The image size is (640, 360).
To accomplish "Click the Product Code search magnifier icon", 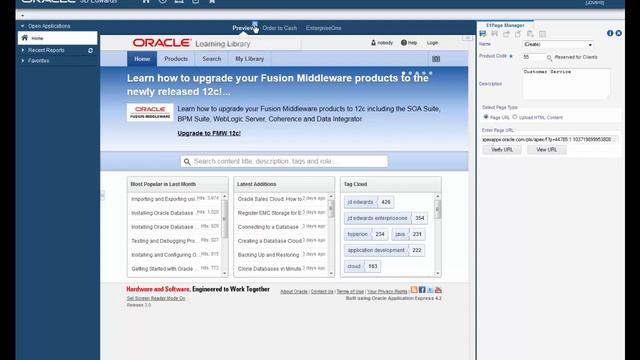I will tap(549, 58).
